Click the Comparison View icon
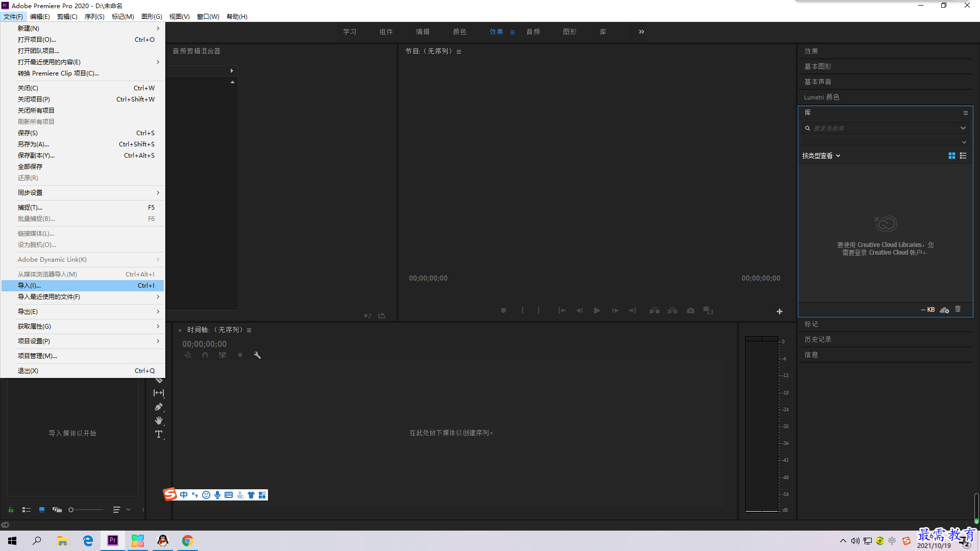 708,310
